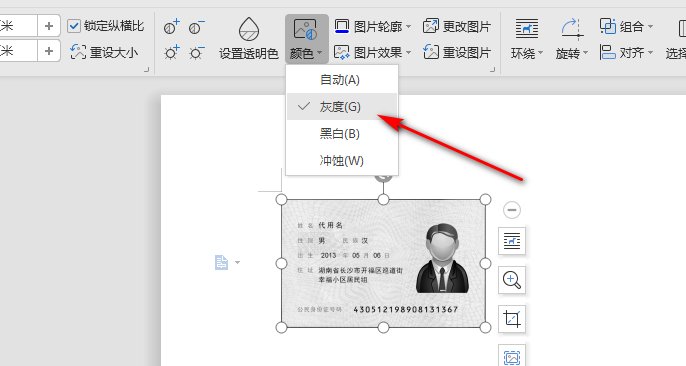Choose Washout (W) option in menu
This screenshot has width=686, height=366.
pyautogui.click(x=342, y=160)
